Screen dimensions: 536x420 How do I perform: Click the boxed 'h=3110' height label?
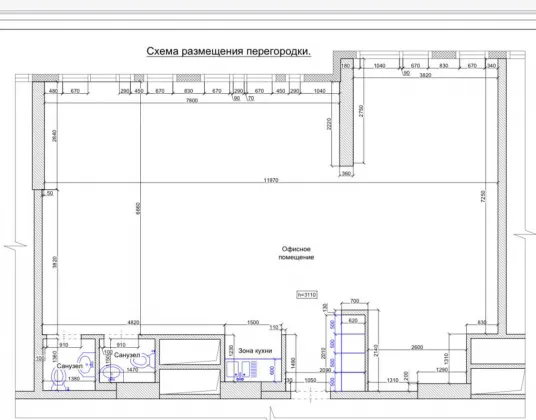307,295
